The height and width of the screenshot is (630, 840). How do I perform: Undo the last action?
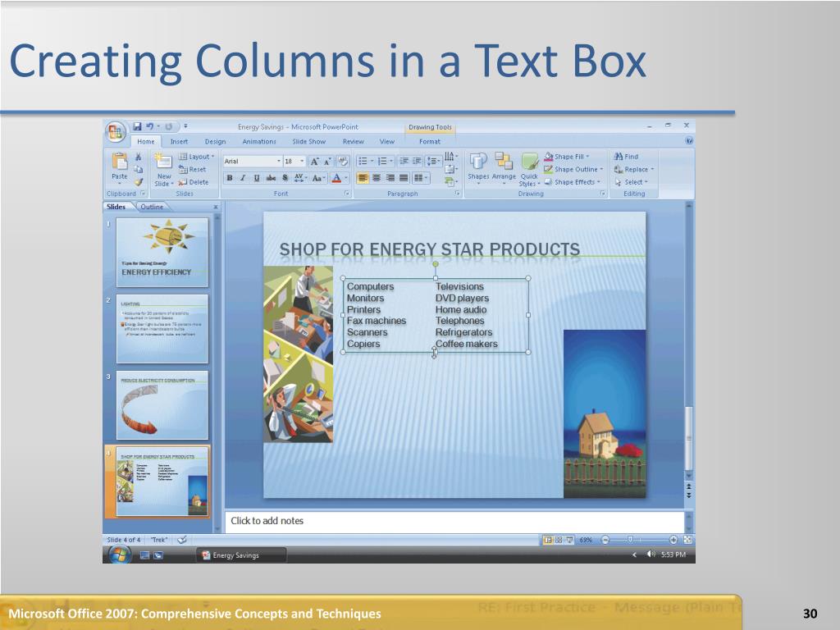(x=150, y=126)
